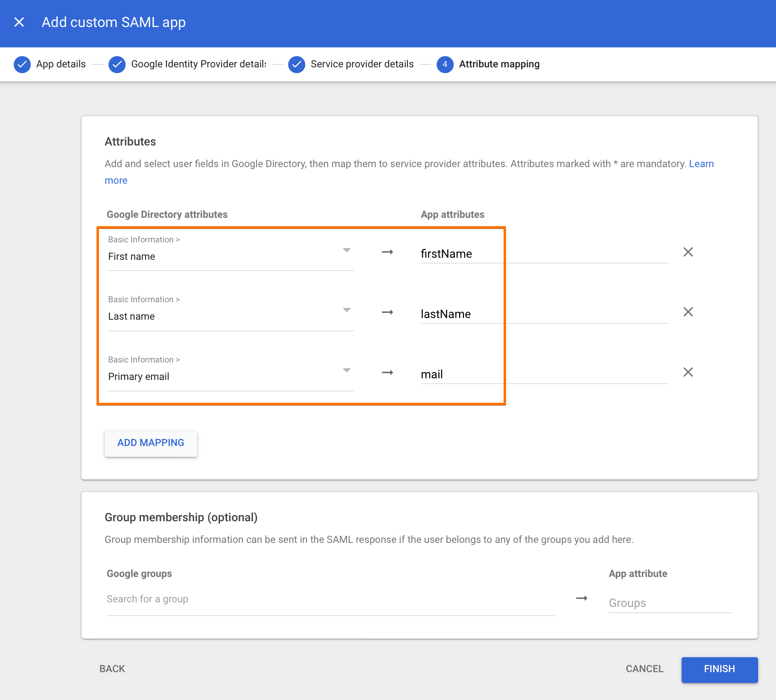This screenshot has width=776, height=700.
Task: Click the Google Identity Provider checkmark icon
Action: [117, 64]
